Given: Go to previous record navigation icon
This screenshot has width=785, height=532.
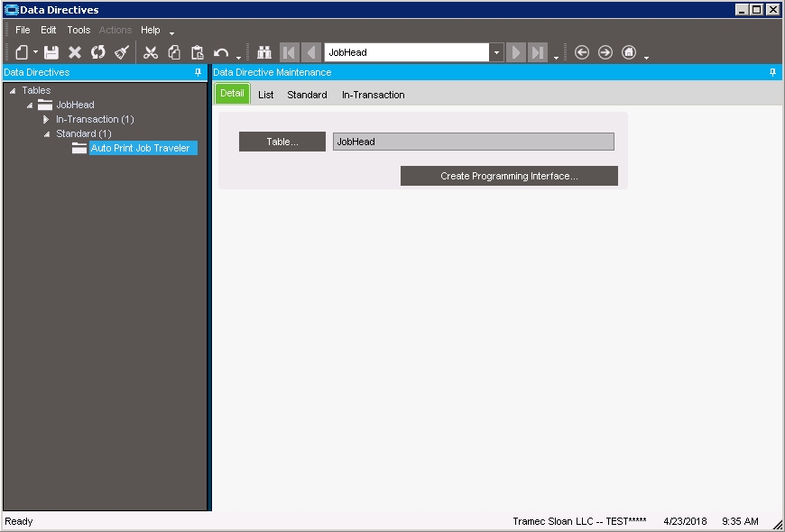Looking at the screenshot, I should [x=311, y=52].
